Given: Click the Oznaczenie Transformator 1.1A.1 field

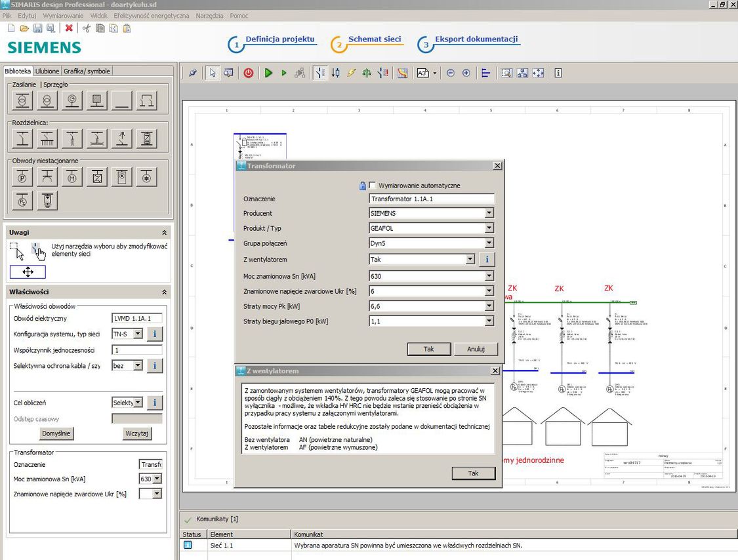Looking at the screenshot, I should (432, 199).
